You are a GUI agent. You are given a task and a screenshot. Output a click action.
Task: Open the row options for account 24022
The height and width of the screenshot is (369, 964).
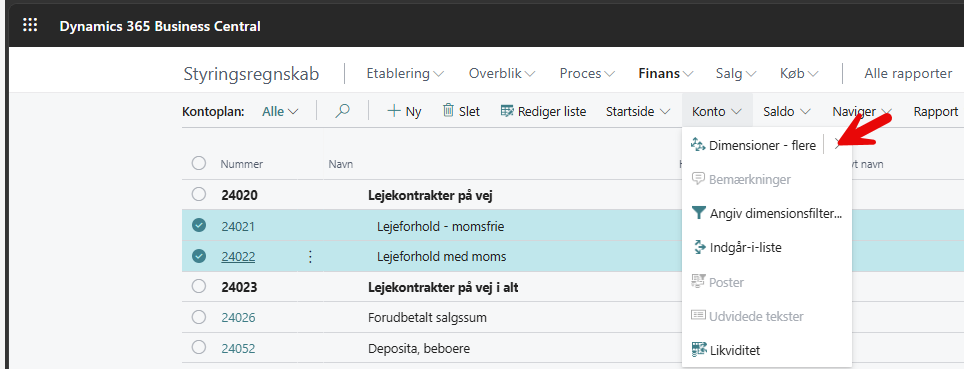(x=310, y=257)
